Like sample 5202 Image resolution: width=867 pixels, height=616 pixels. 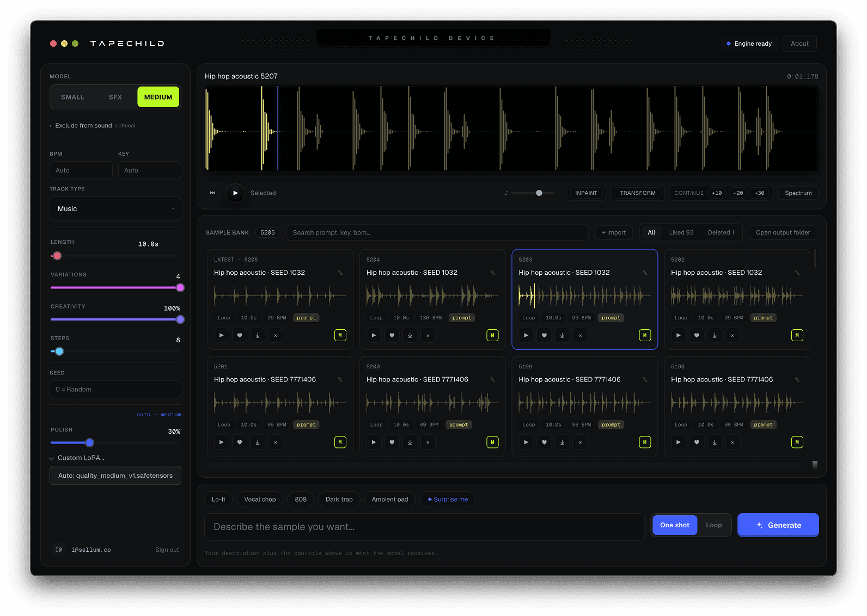click(x=697, y=335)
